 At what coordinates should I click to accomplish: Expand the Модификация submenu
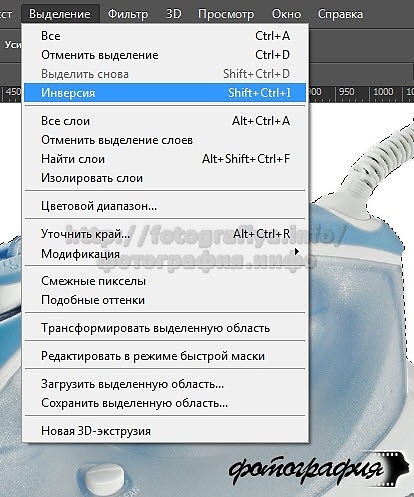pos(165,254)
